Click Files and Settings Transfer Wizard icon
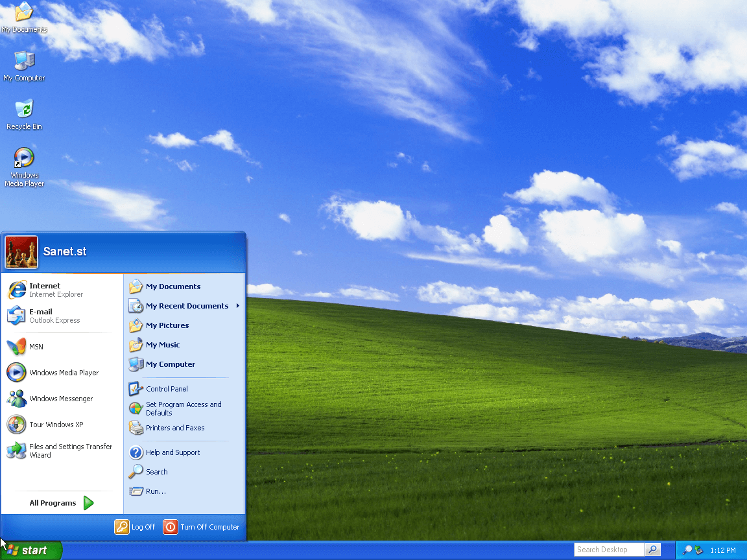 click(x=16, y=450)
